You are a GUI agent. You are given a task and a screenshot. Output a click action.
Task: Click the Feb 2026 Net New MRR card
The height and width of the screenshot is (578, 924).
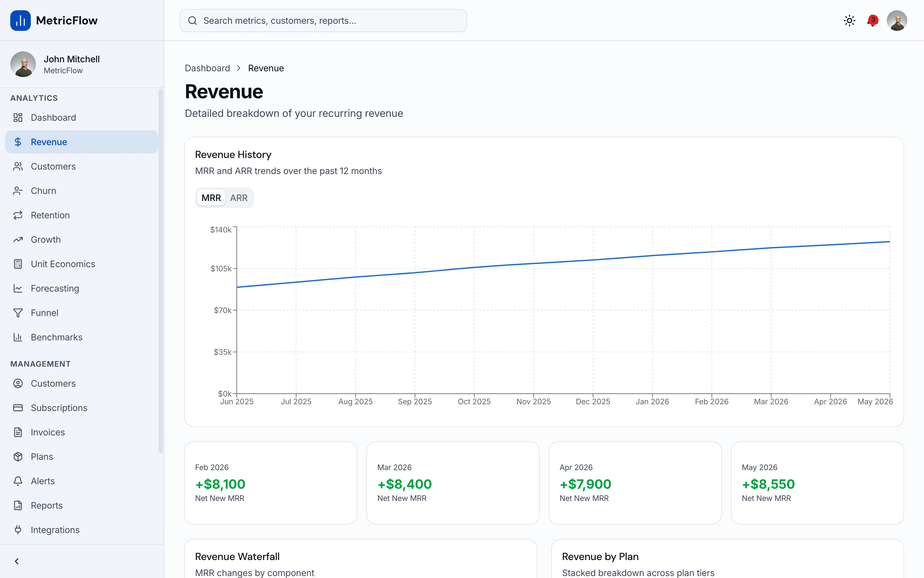coord(271,483)
